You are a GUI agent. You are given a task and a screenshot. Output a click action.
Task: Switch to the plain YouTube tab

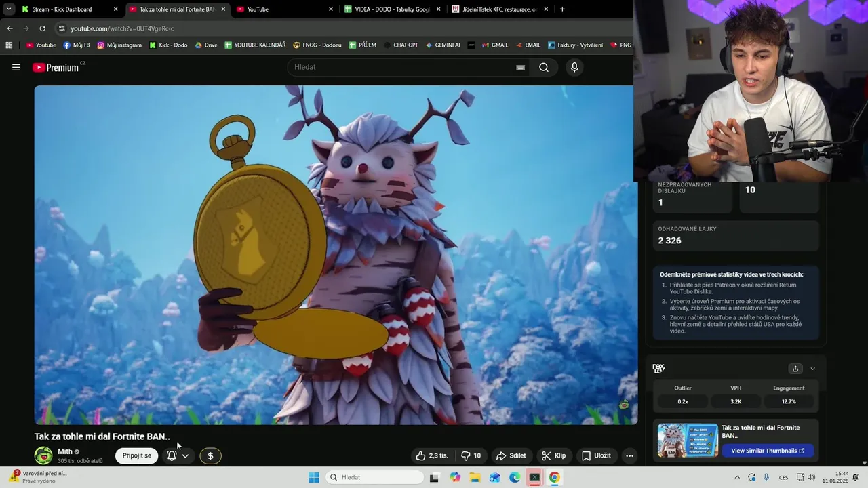coord(285,9)
